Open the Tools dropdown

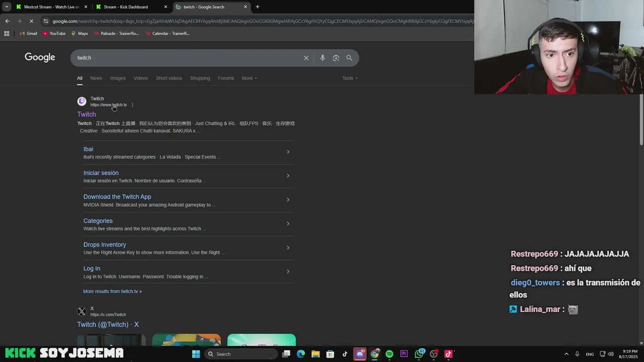[350, 78]
